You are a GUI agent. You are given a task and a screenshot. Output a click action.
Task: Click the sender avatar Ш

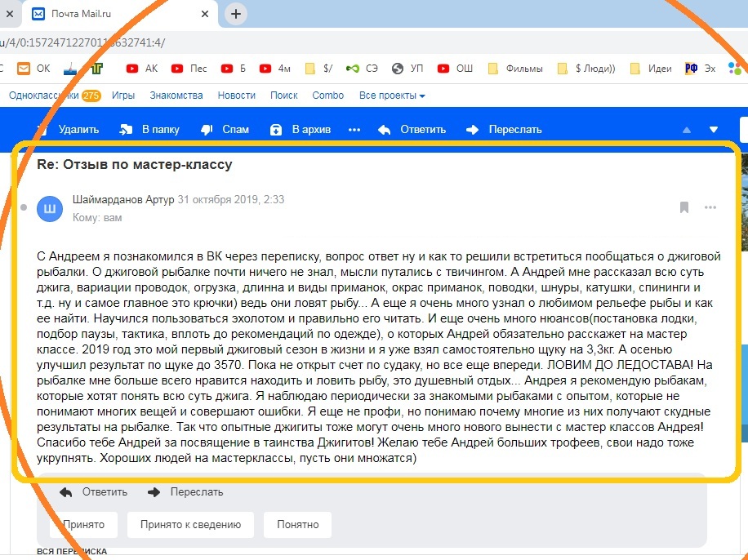[50, 208]
